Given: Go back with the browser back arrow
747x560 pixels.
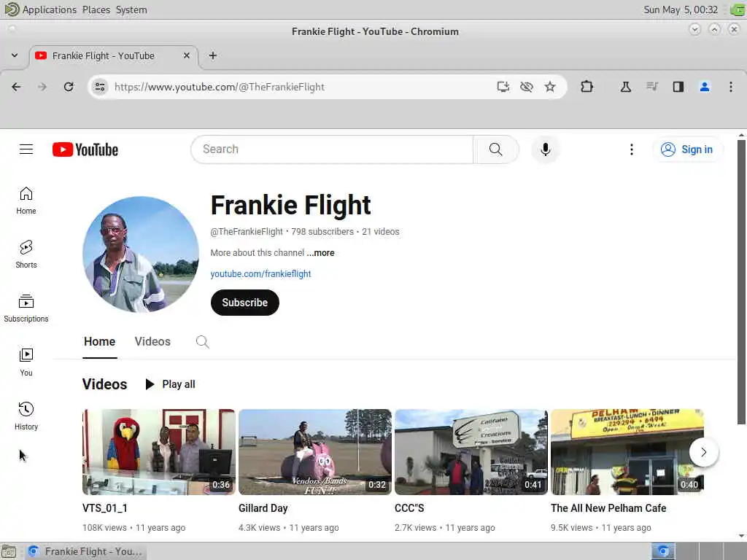Looking at the screenshot, I should tap(16, 87).
